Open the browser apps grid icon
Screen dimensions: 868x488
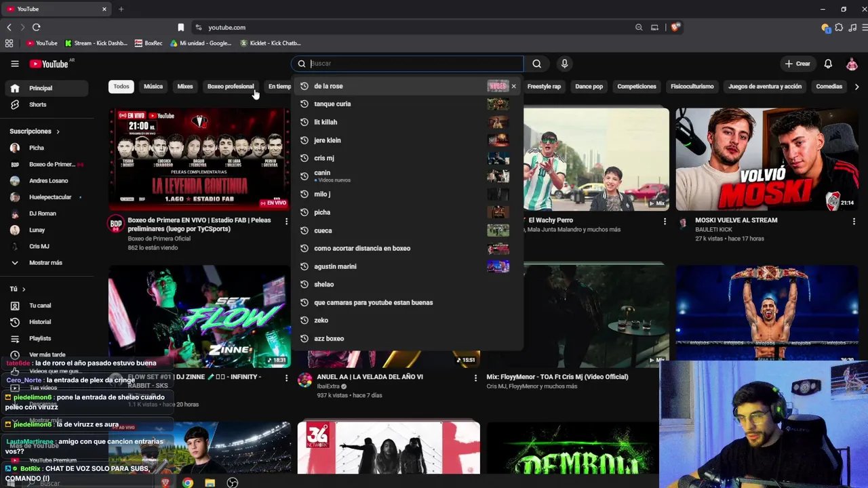(x=9, y=43)
